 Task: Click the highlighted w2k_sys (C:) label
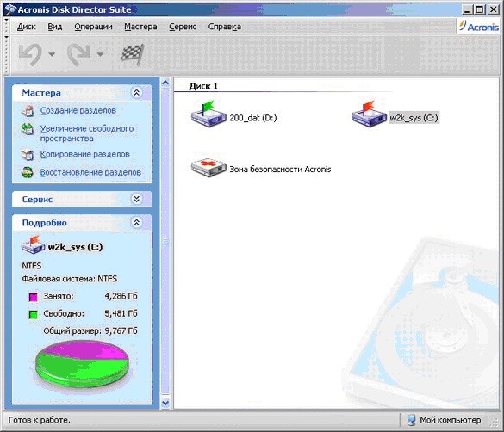point(414,118)
